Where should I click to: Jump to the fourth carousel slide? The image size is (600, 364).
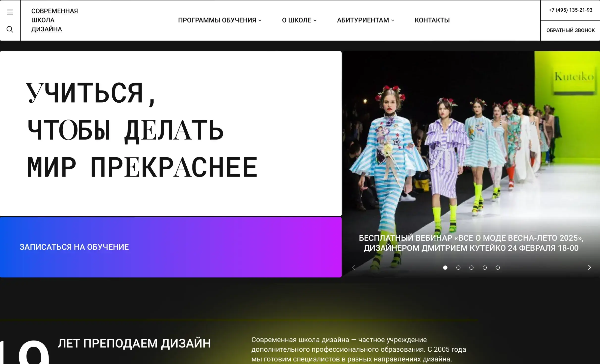coord(485,268)
